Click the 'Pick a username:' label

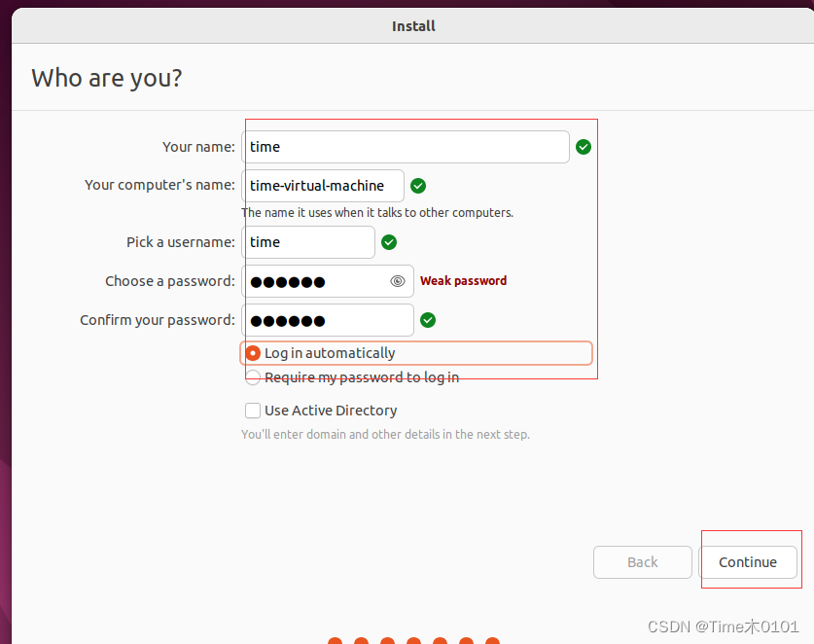click(x=181, y=242)
